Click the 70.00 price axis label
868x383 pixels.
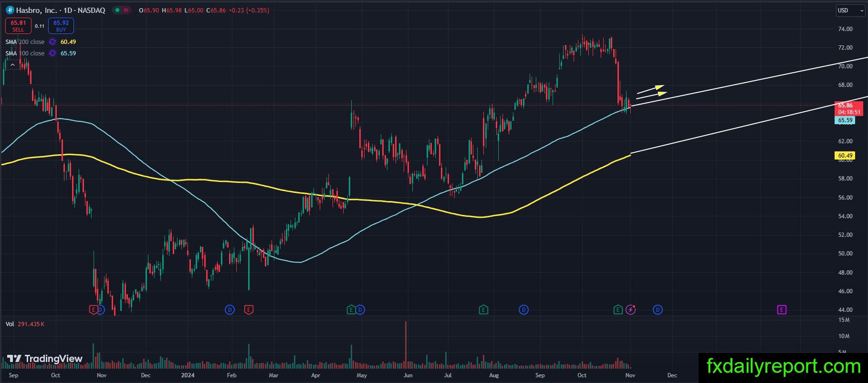[x=845, y=66]
